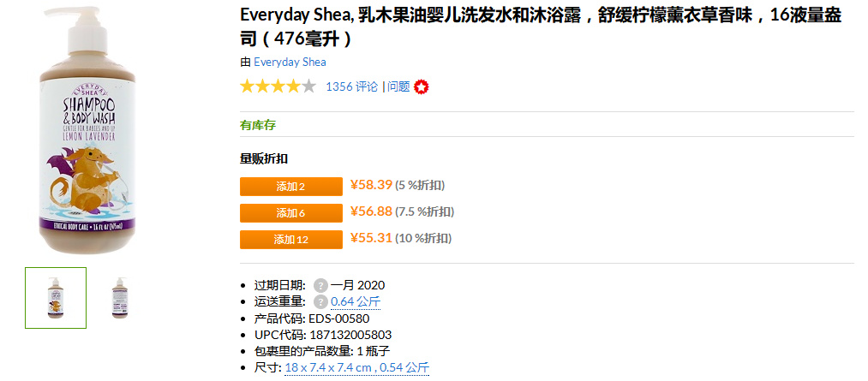Click the help icon beside 运送重量

point(320,302)
